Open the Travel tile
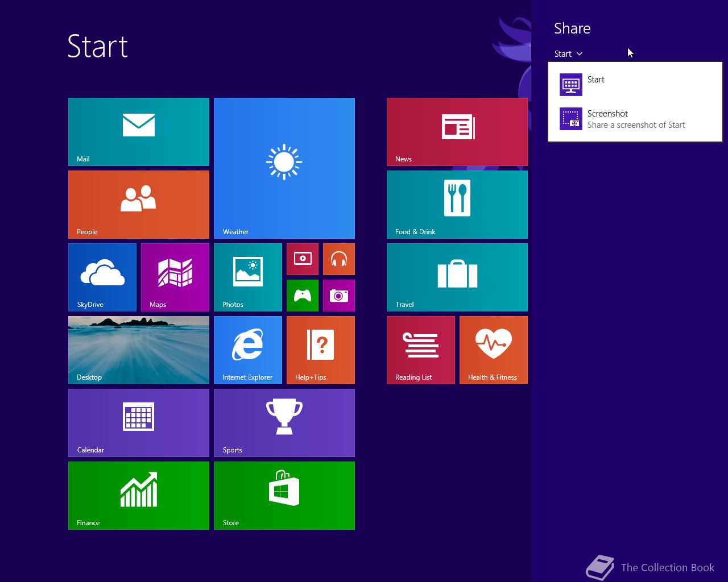 tap(457, 277)
